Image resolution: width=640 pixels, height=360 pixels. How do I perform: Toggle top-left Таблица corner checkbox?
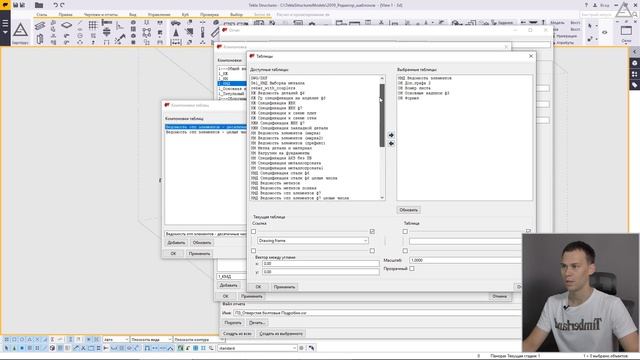point(405,231)
